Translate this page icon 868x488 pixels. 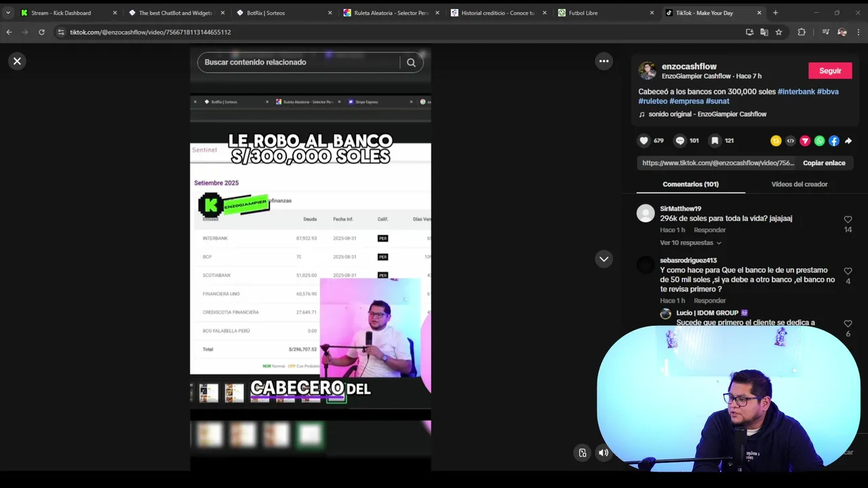(764, 32)
